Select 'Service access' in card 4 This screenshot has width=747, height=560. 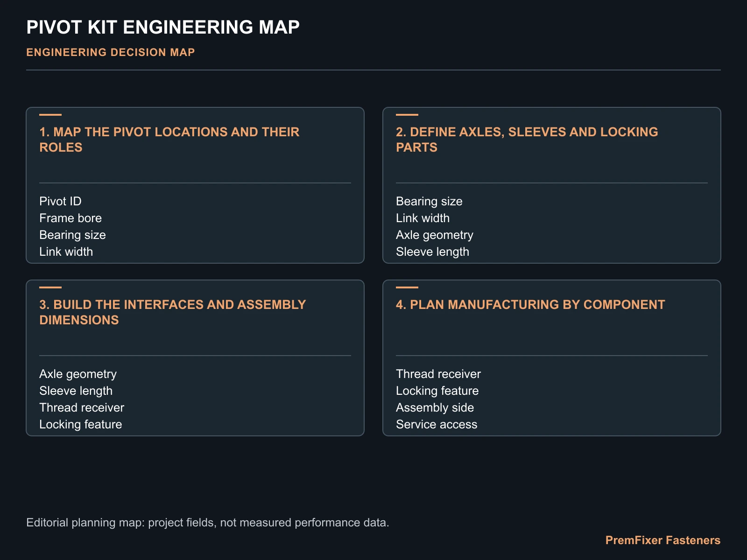click(437, 424)
